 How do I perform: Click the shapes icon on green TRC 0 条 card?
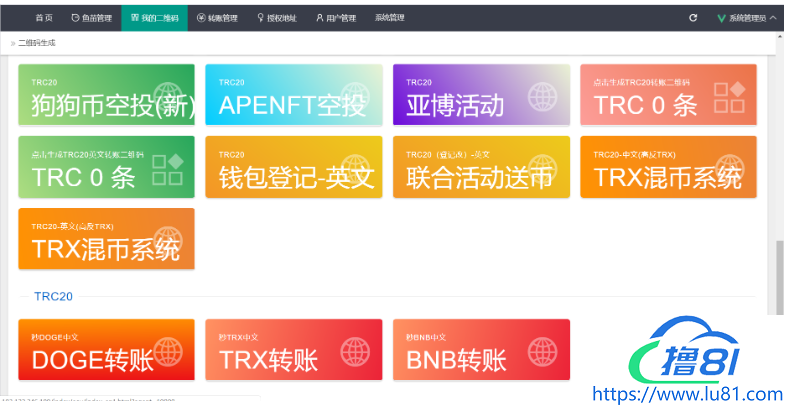click(167, 169)
